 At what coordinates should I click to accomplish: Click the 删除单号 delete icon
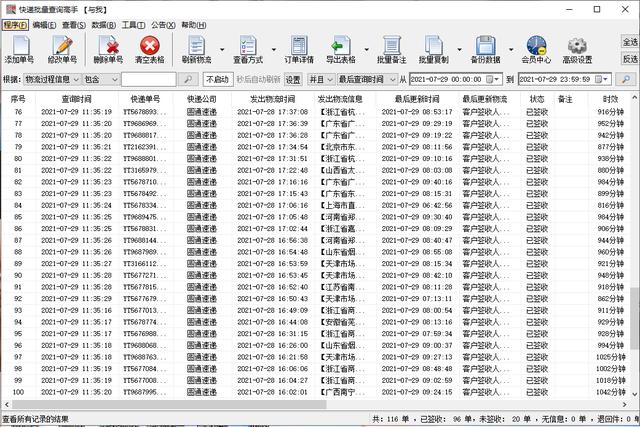point(108,46)
